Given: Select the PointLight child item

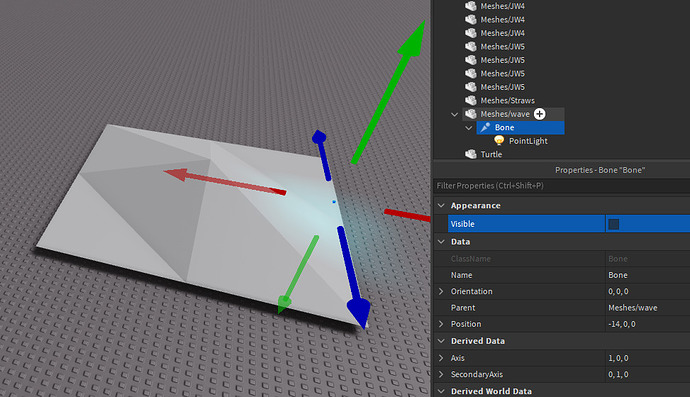Looking at the screenshot, I should coord(528,141).
